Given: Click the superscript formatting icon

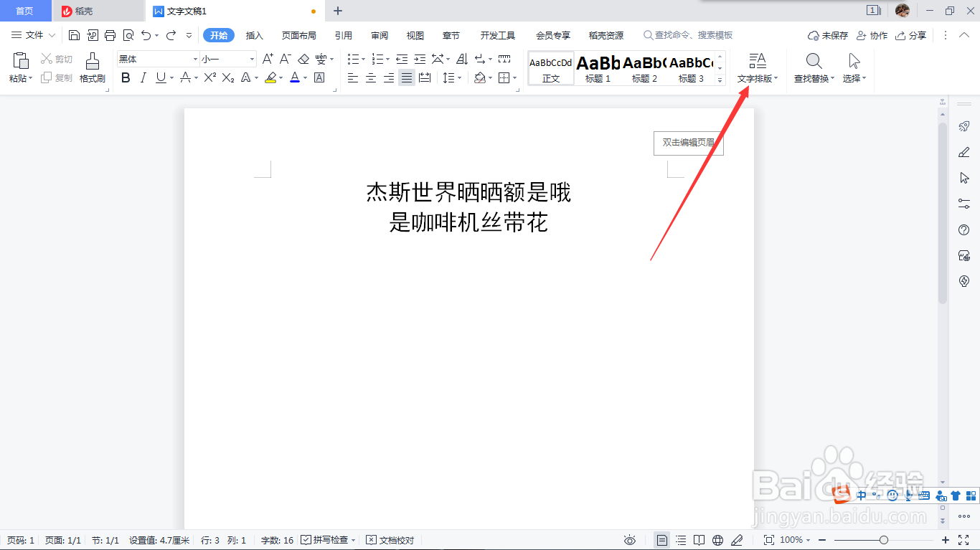Looking at the screenshot, I should [209, 77].
